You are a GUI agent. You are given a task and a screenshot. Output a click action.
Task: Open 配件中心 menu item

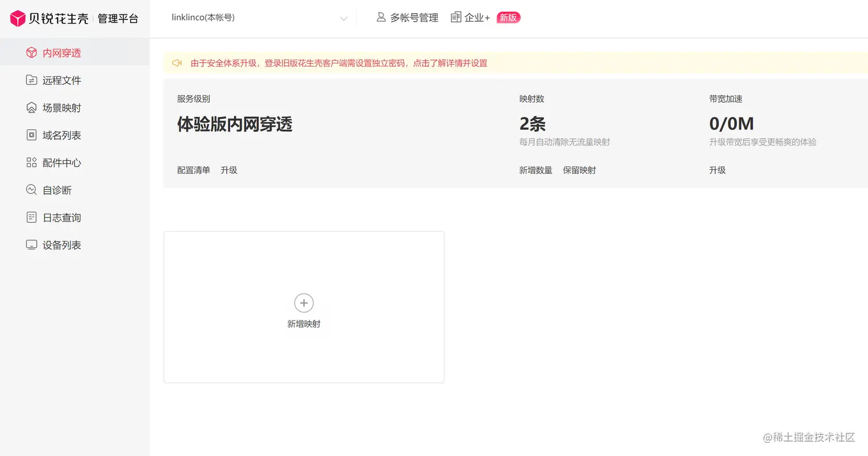[75, 162]
